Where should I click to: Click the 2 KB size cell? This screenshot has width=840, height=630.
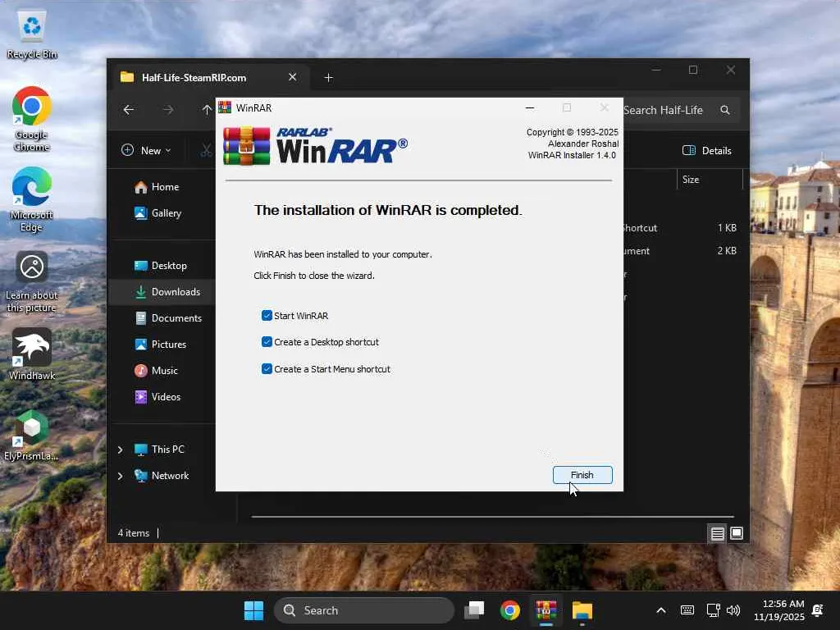pos(727,251)
